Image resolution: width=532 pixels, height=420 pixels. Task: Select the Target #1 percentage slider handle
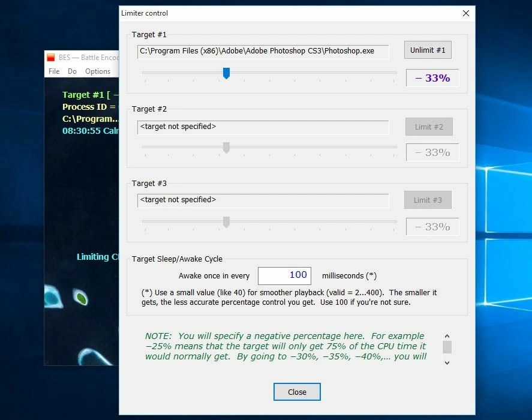pyautogui.click(x=226, y=73)
